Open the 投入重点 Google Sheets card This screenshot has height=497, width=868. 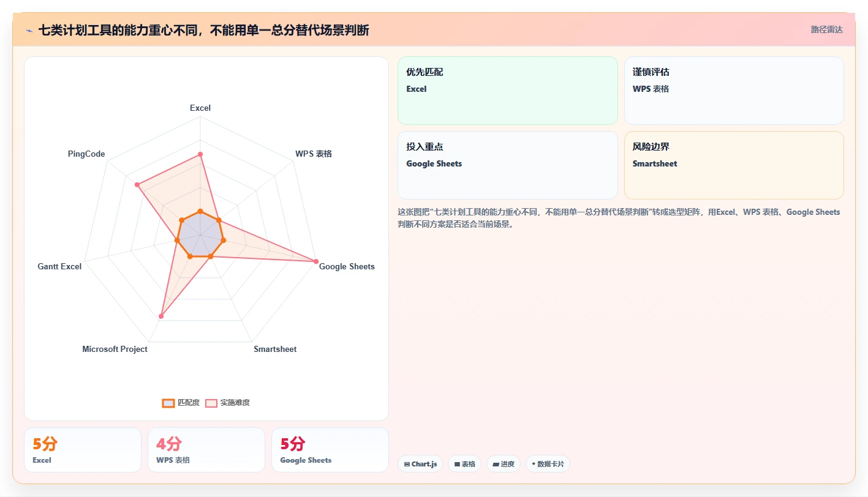508,165
